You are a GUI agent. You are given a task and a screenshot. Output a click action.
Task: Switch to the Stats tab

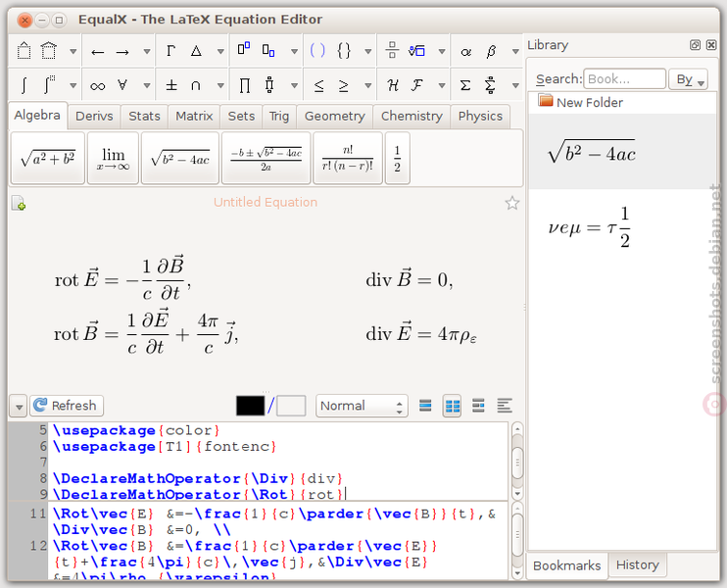(144, 116)
